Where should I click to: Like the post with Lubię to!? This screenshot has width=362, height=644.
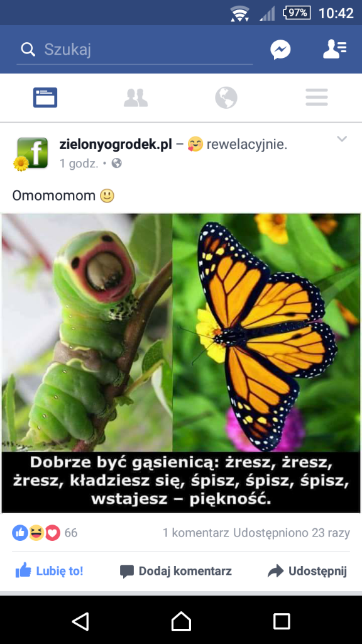(49, 571)
